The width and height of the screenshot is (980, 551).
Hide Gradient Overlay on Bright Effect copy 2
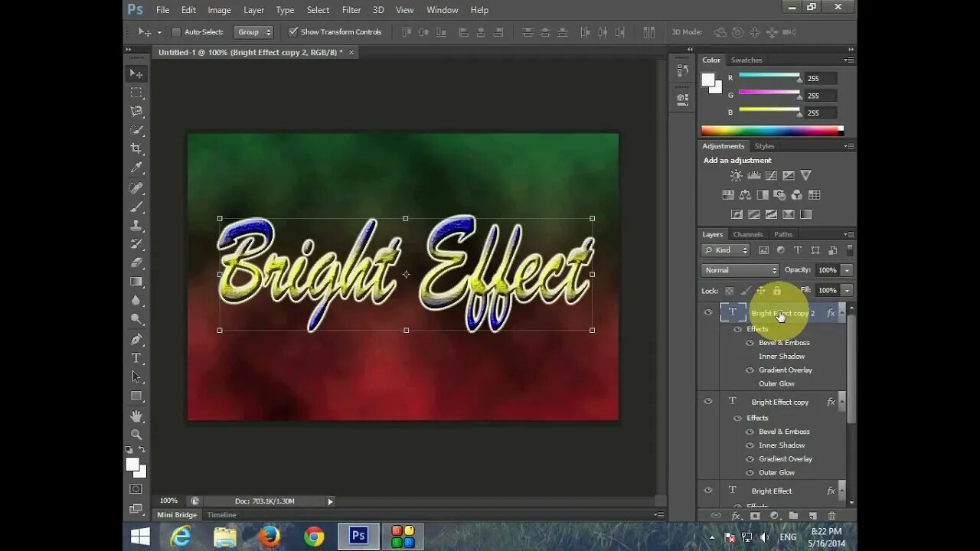(x=750, y=370)
